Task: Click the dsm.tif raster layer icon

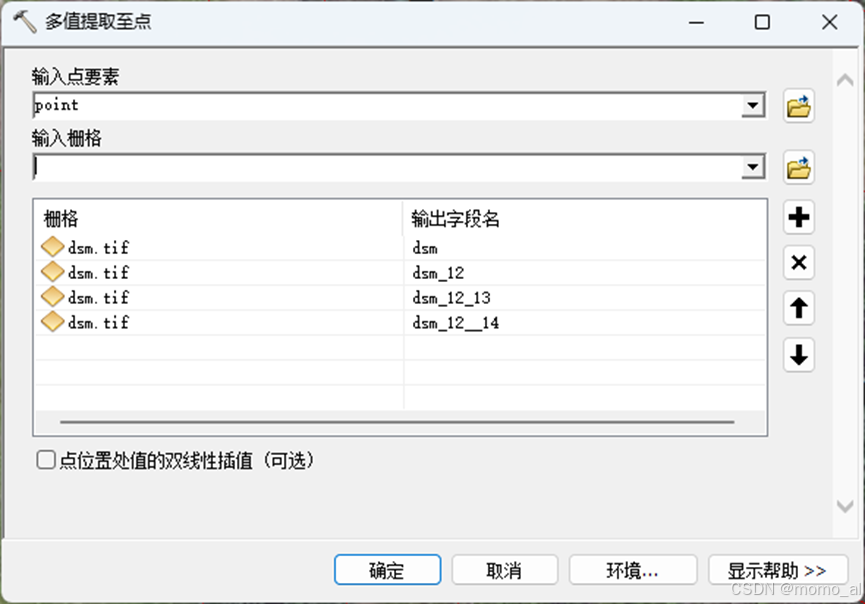Action: (52, 246)
